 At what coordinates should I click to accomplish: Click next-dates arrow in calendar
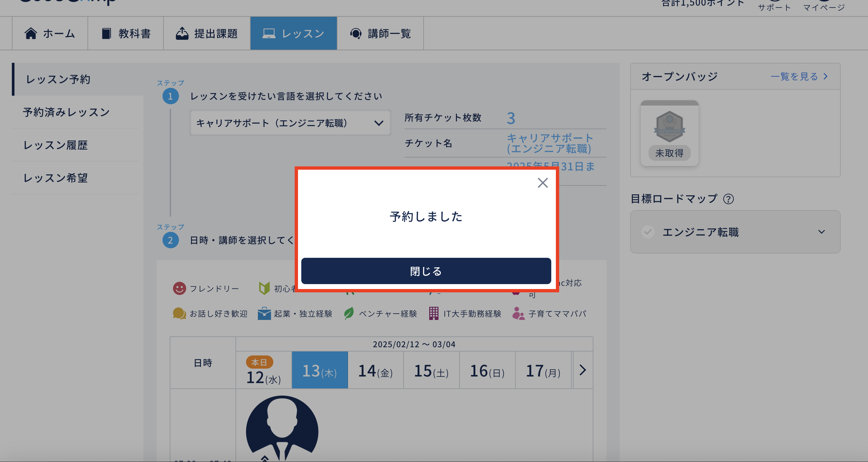pyautogui.click(x=583, y=370)
